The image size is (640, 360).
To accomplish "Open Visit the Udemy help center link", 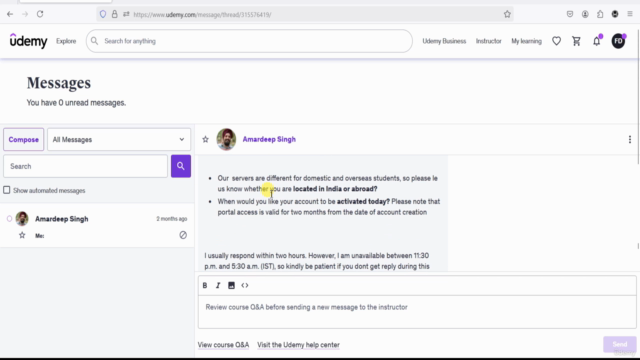I will (x=298, y=345).
